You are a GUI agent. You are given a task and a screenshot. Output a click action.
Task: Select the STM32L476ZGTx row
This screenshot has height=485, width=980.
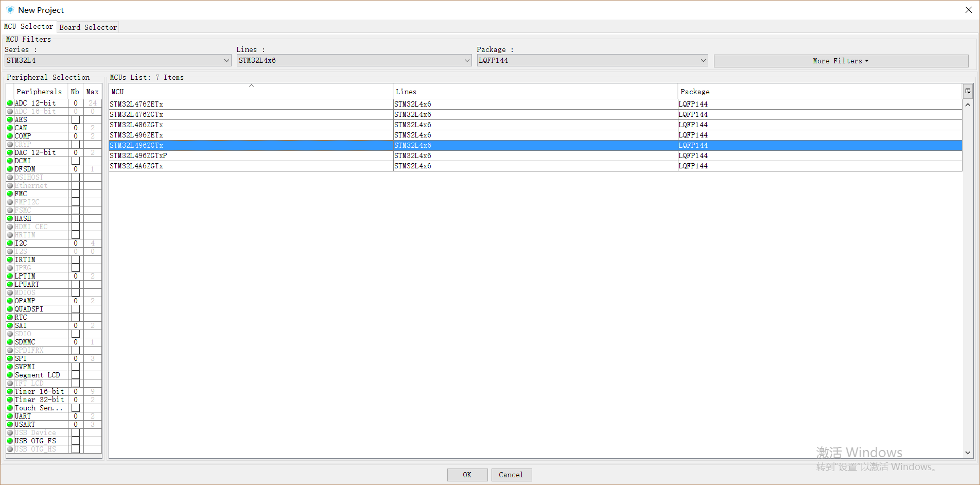pos(535,114)
